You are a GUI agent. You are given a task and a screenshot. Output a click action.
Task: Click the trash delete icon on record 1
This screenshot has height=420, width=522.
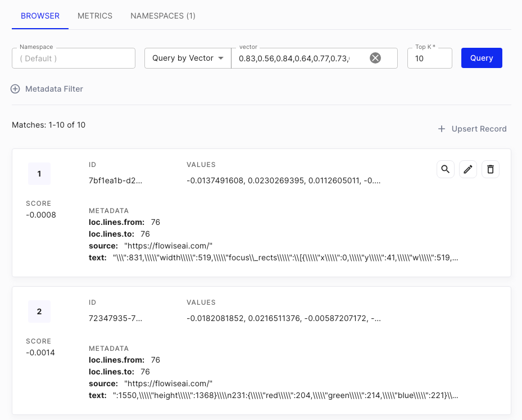point(491,169)
